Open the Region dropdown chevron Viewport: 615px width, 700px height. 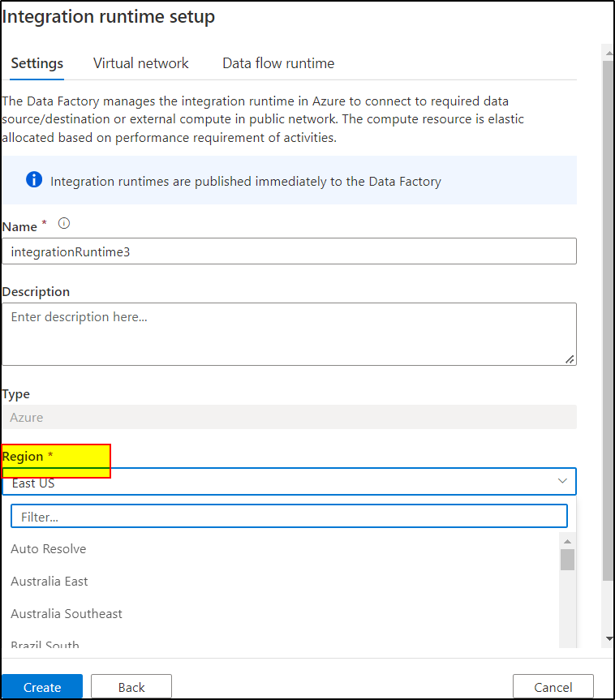coord(561,481)
